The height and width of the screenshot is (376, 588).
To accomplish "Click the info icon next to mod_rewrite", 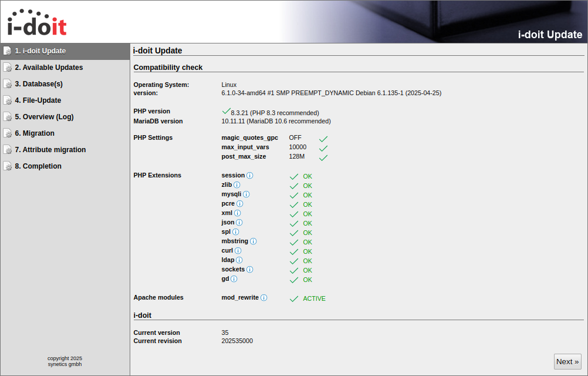I will coord(264,298).
